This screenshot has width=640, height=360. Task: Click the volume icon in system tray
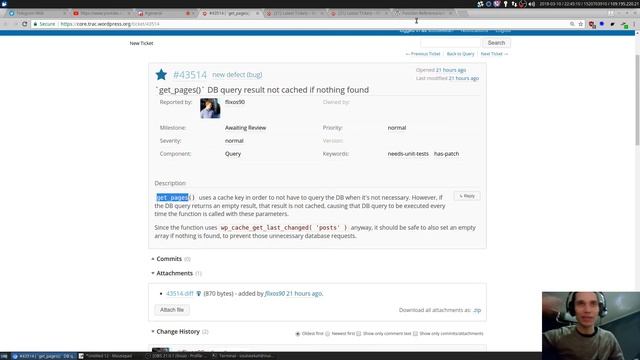click(531, 4)
